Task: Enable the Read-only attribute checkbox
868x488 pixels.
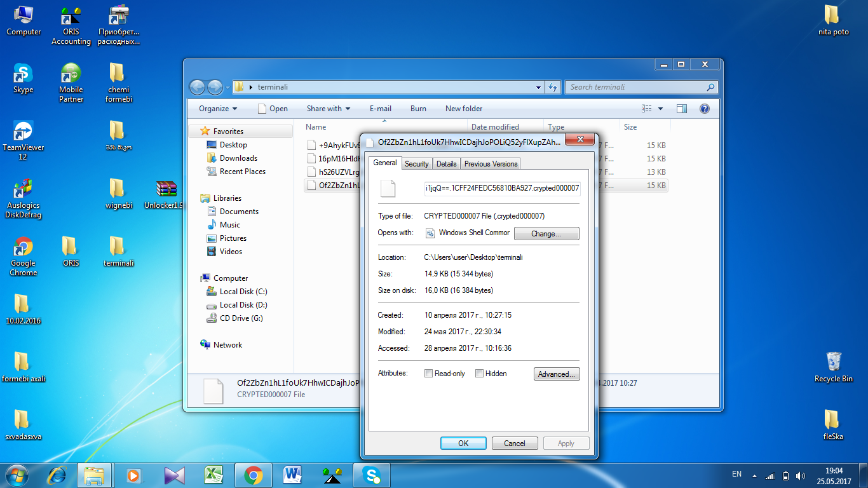Action: 429,374
